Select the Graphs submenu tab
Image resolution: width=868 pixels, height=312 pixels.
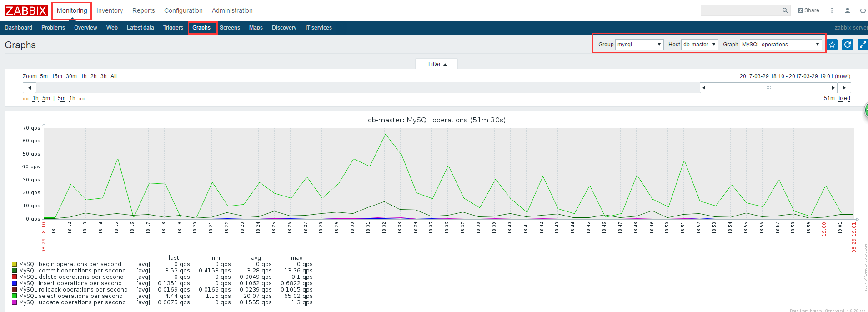(201, 28)
